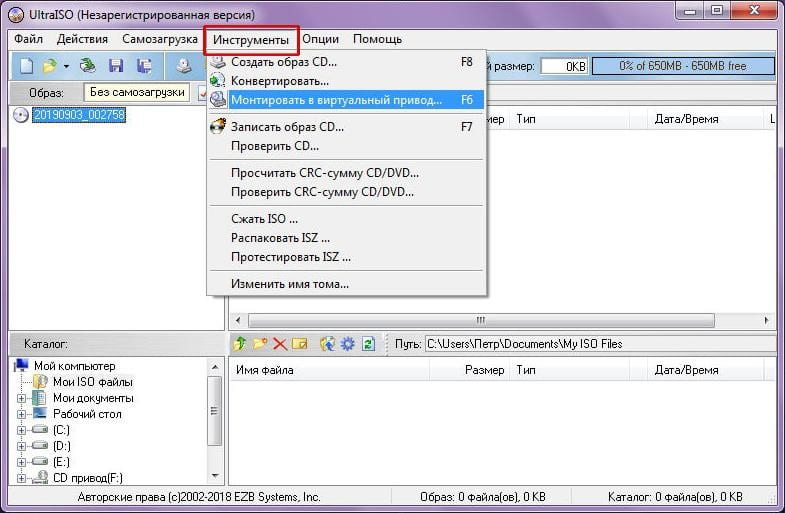Select the 20190903_002758 image root node
The width and height of the screenshot is (785, 513).
click(x=79, y=115)
